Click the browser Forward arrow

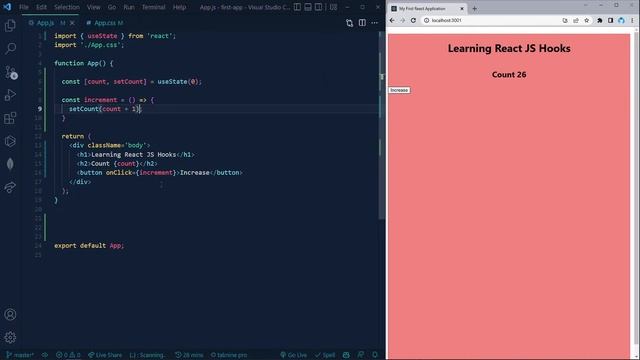coord(402,20)
